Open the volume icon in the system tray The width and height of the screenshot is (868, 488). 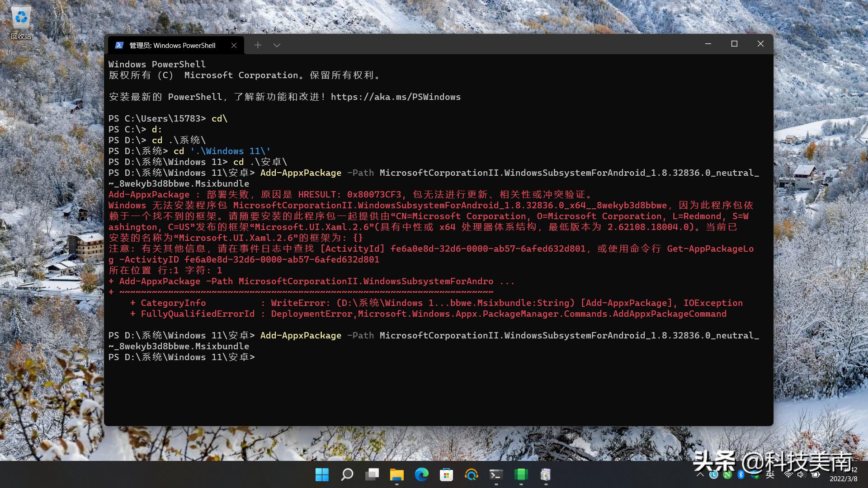tap(802, 475)
